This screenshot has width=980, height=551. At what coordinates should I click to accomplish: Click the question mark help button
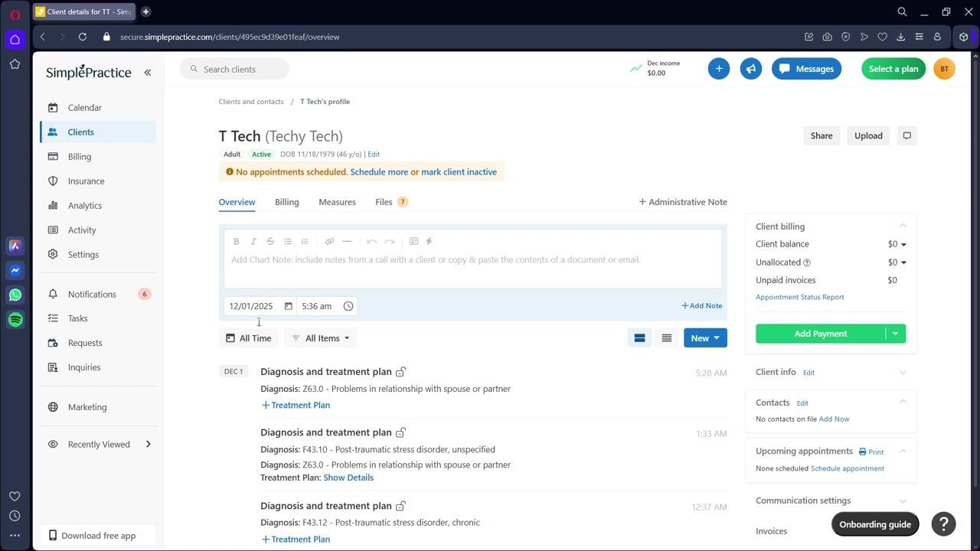[x=944, y=524]
